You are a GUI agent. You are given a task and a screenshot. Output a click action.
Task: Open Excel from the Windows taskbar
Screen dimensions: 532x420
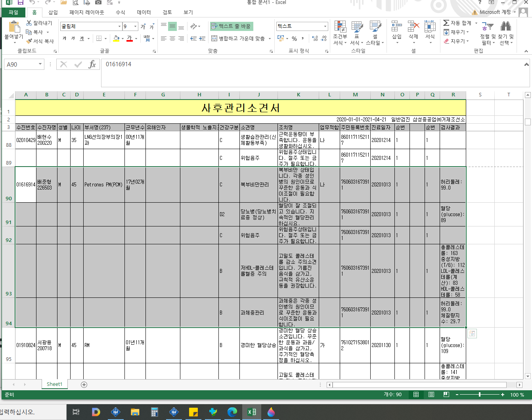(x=252, y=412)
